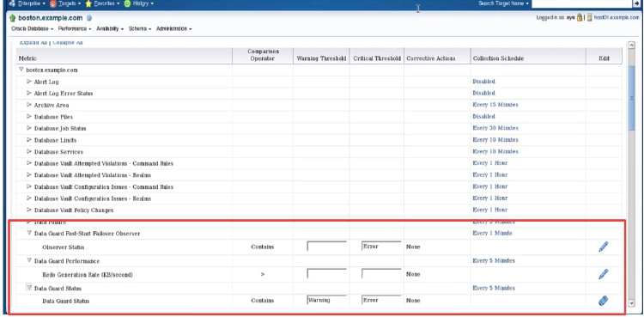Edit Redo Generation Rate pencil icon
This screenshot has height=317, width=644.
(603, 274)
